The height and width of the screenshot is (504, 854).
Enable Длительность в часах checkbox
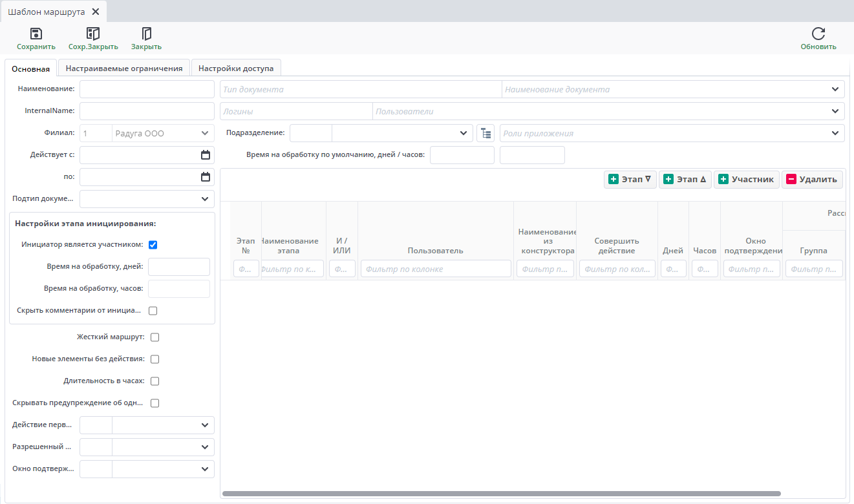[155, 381]
